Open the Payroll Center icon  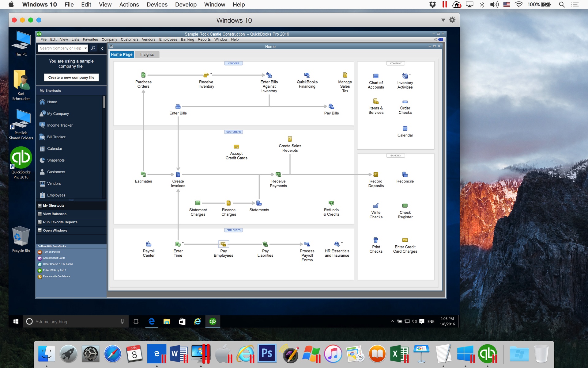click(149, 244)
